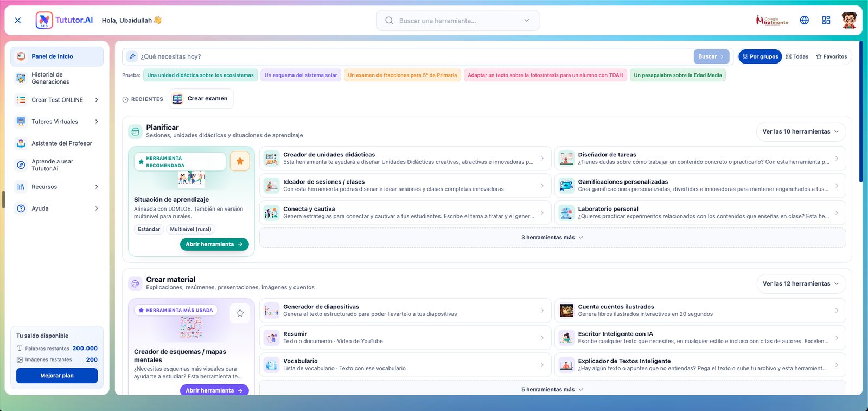868x411 pixels.
Task: Click Mejorar plan button
Action: click(57, 376)
